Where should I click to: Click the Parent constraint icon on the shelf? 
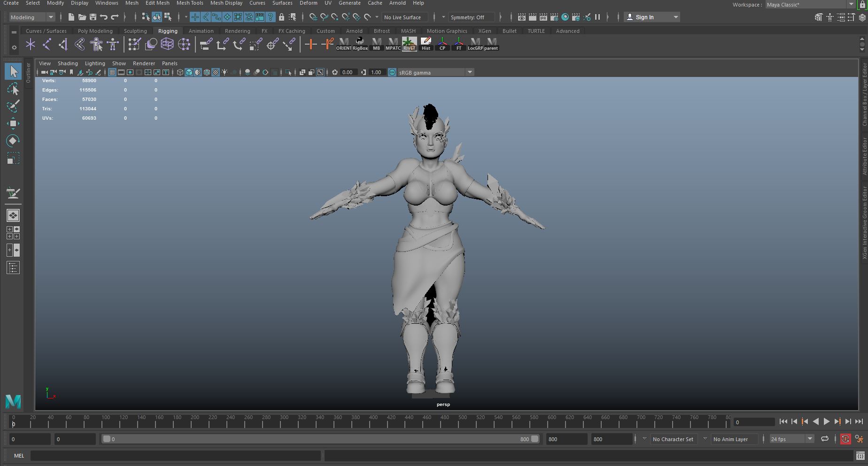click(206, 45)
